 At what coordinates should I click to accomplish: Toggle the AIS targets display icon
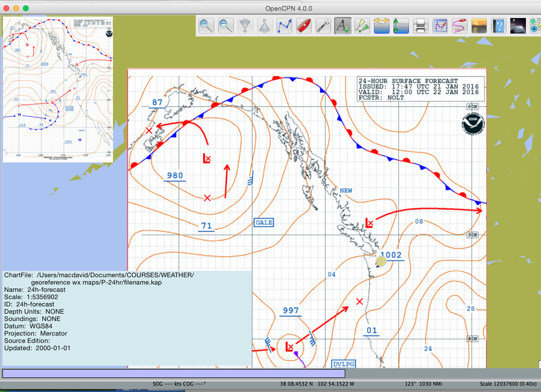[362, 26]
